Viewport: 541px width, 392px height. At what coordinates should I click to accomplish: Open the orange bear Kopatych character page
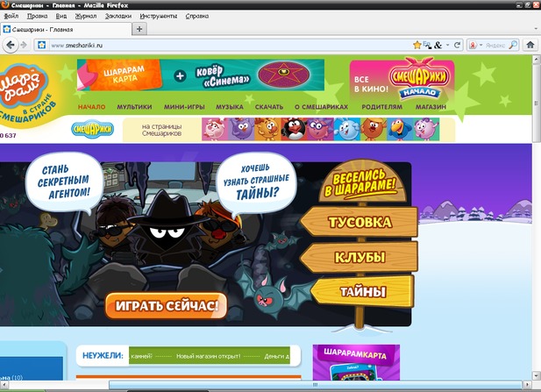point(374,129)
